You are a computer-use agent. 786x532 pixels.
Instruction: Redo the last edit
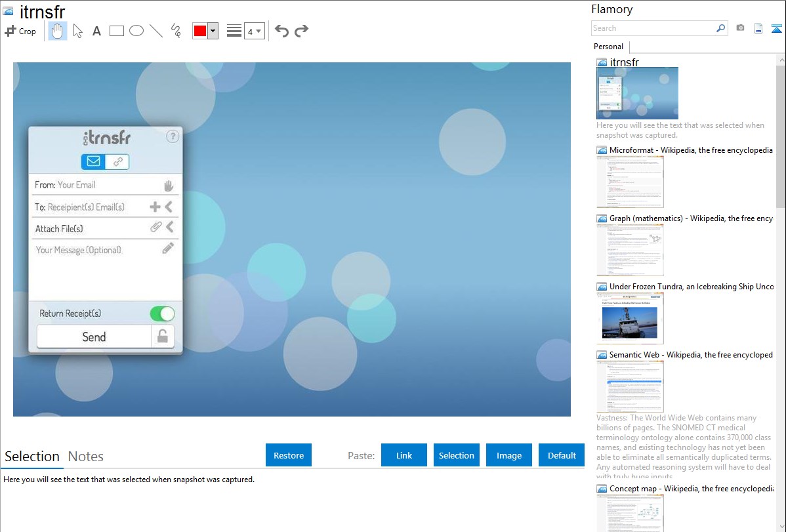(x=301, y=31)
